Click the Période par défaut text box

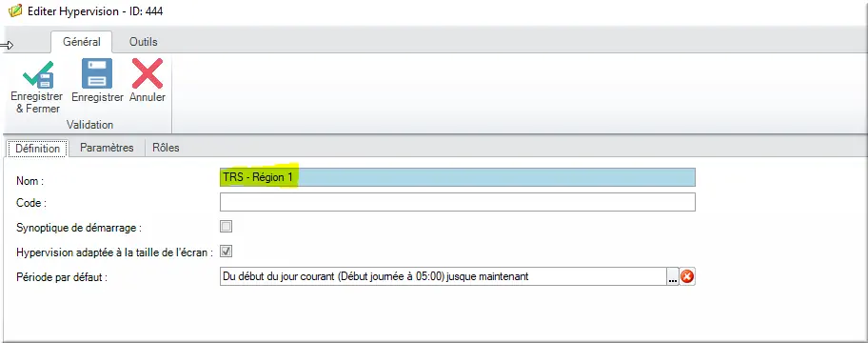point(443,276)
